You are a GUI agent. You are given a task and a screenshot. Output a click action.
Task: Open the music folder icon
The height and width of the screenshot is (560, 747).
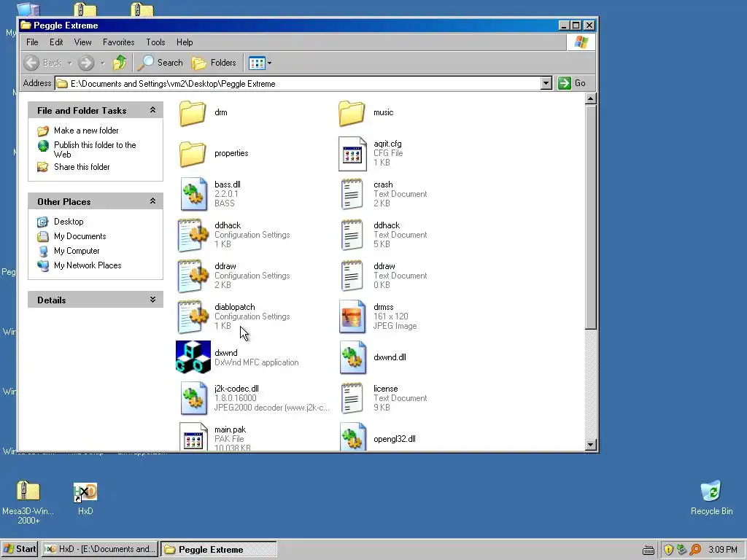click(352, 113)
